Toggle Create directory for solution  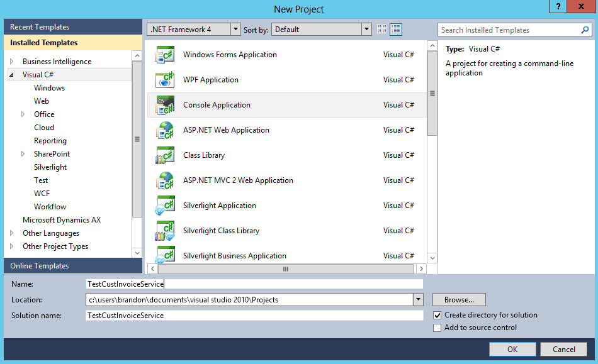(437, 315)
